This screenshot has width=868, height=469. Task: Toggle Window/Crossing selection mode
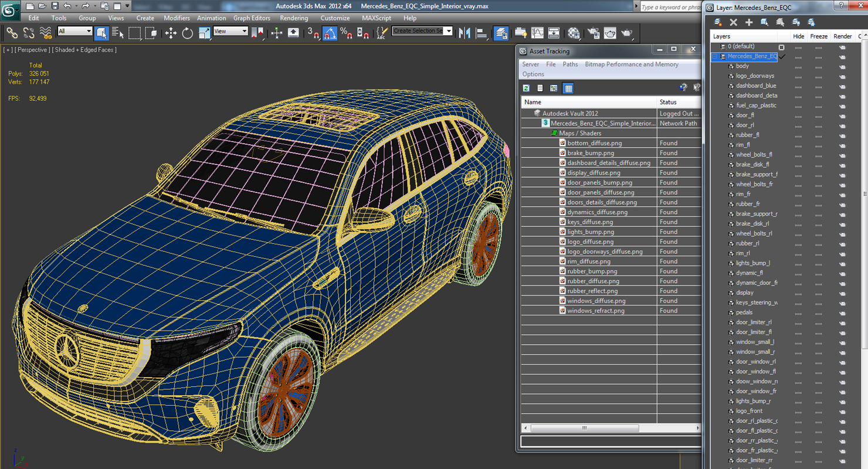point(151,33)
